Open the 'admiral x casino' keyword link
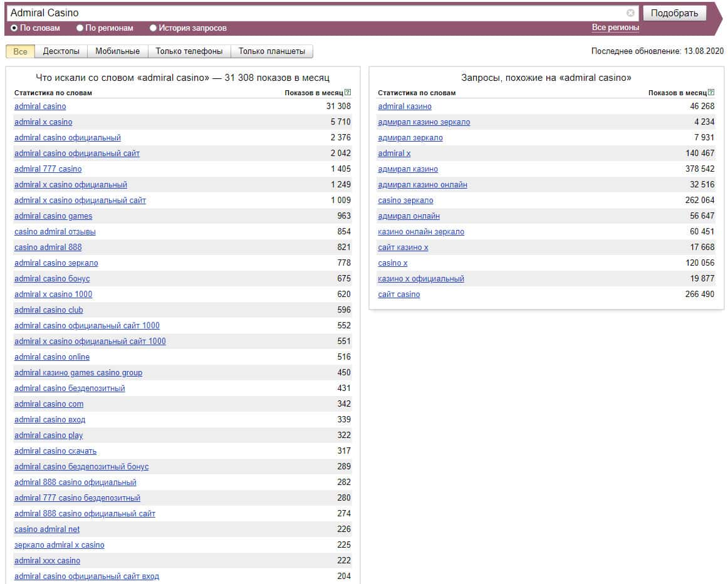 (43, 122)
